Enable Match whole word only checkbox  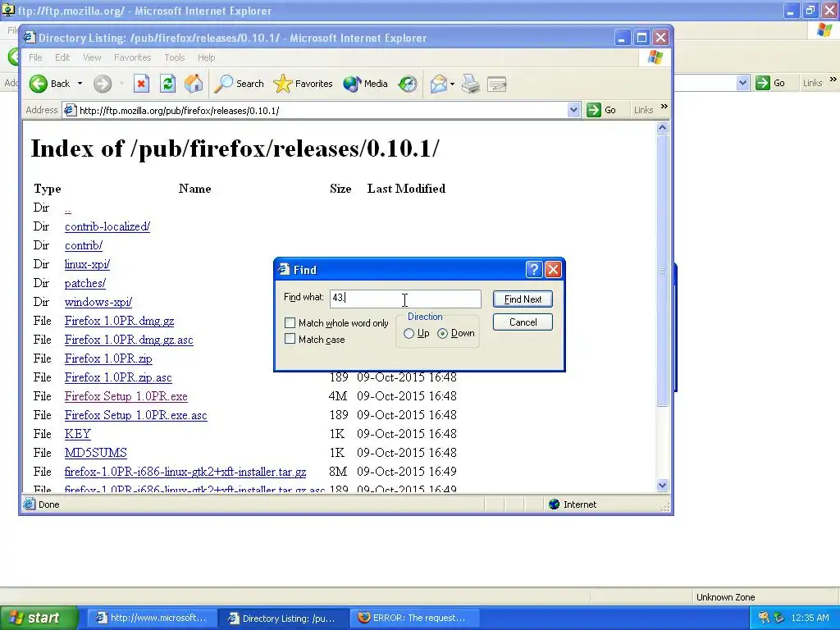tap(290, 323)
